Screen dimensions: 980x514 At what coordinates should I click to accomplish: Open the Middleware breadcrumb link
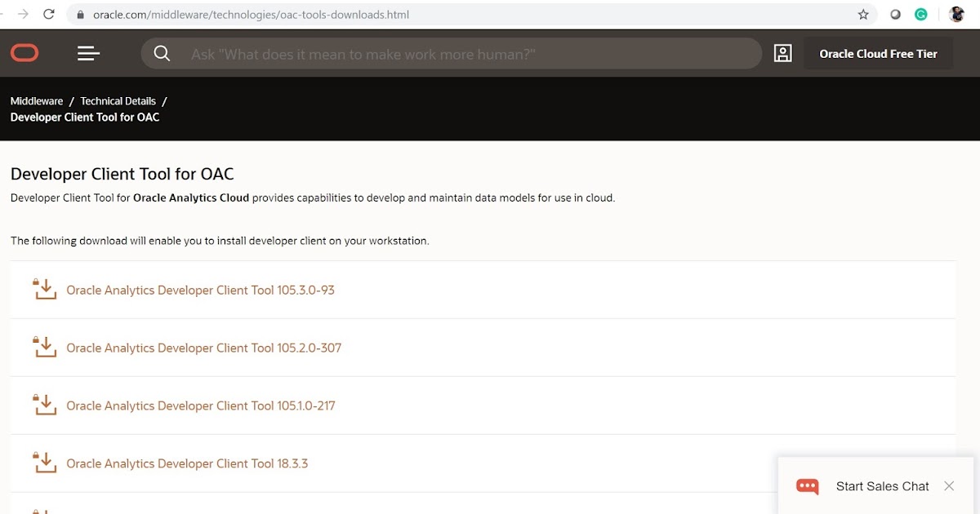(x=36, y=100)
